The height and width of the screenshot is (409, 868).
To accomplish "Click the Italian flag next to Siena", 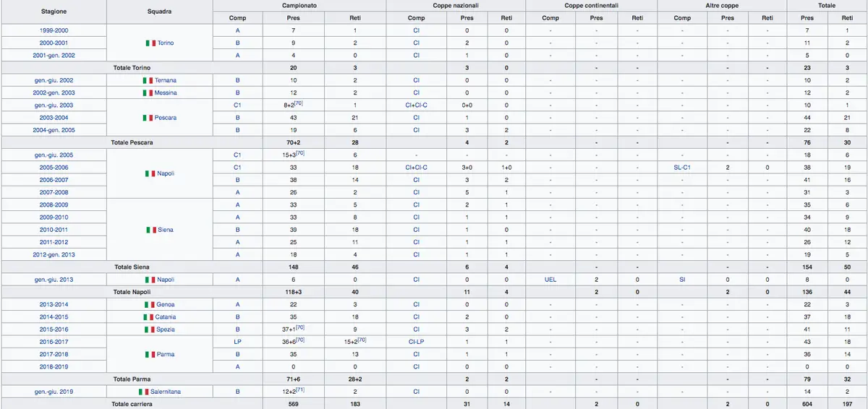I will point(151,230).
